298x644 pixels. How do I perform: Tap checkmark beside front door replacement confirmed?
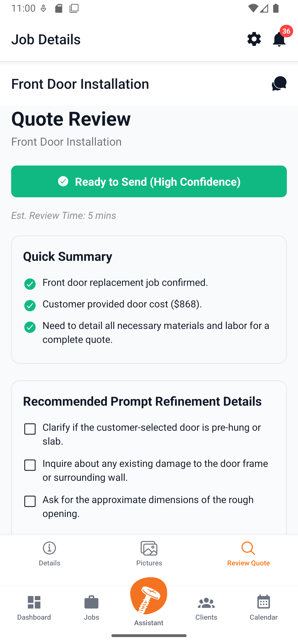30,284
